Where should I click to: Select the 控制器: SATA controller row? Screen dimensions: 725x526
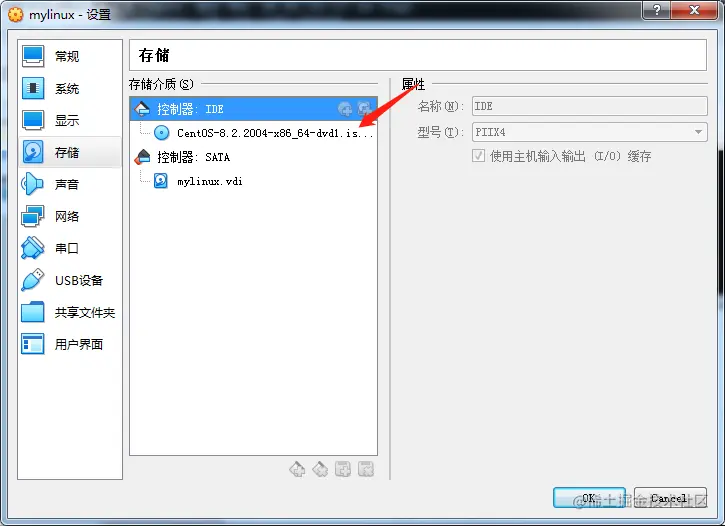[254, 157]
